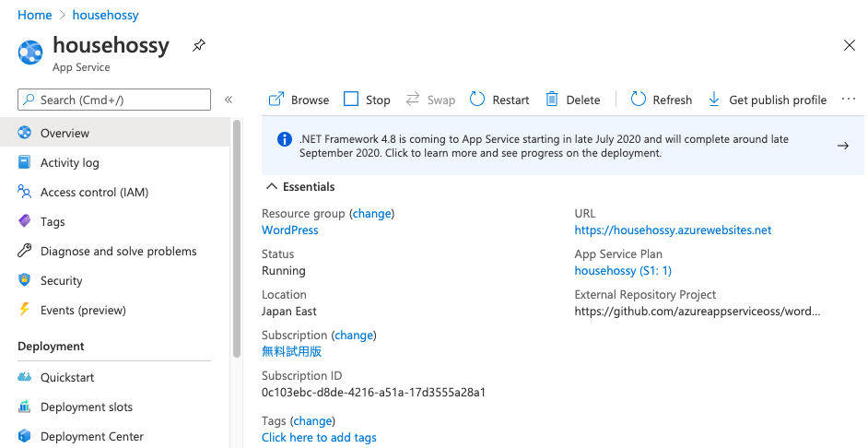868x448 pixels.
Task: Click the Access control (IAM) people icon
Action: click(24, 192)
